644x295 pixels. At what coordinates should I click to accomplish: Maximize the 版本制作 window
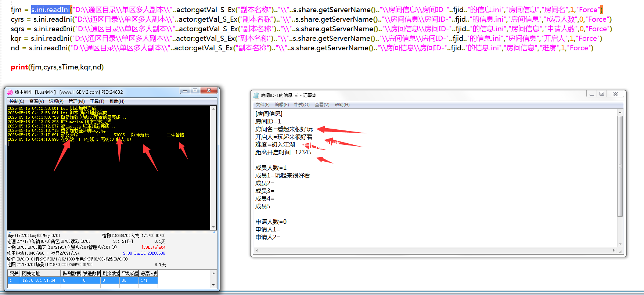[x=195, y=91]
